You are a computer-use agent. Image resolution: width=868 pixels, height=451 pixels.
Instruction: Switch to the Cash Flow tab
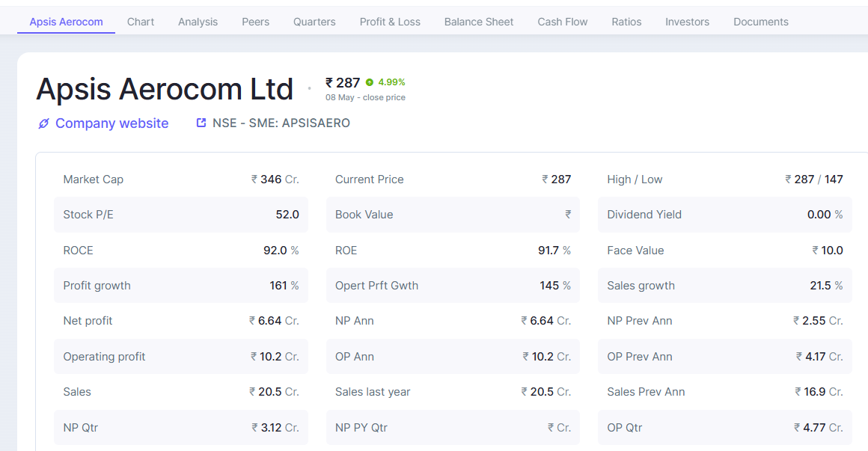563,22
